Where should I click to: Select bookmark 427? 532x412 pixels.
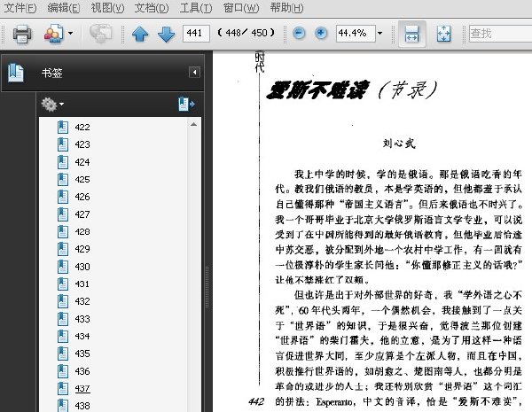click(82, 214)
